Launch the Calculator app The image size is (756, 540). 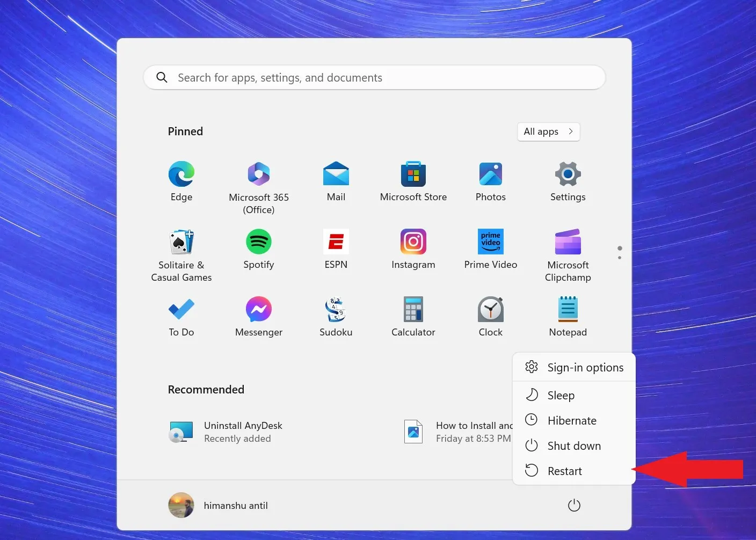pyautogui.click(x=413, y=315)
